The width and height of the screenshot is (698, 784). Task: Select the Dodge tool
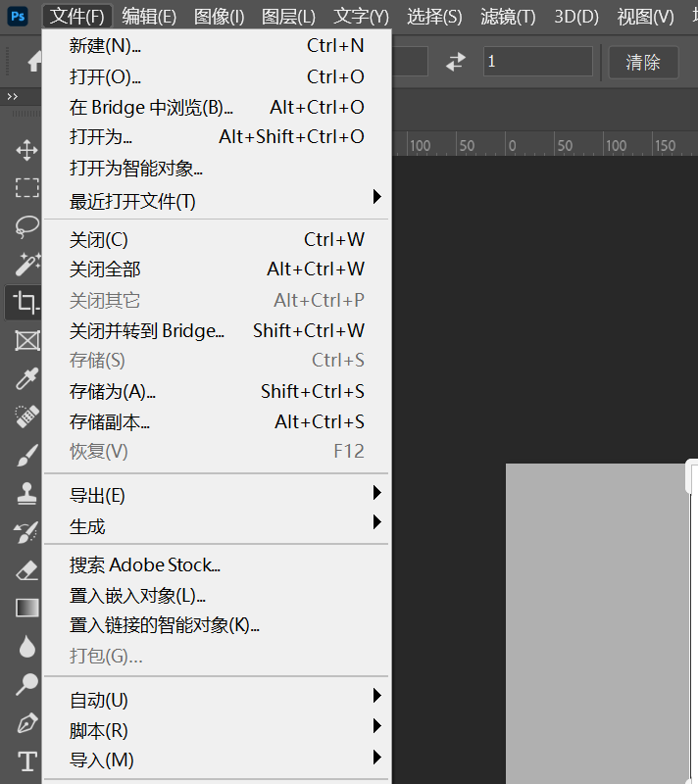click(26, 684)
